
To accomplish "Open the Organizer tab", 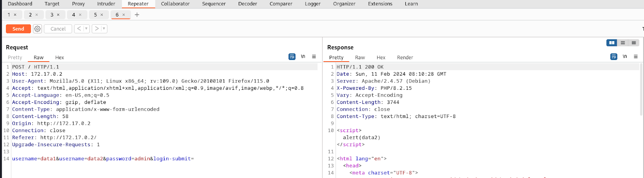I will point(344,4).
